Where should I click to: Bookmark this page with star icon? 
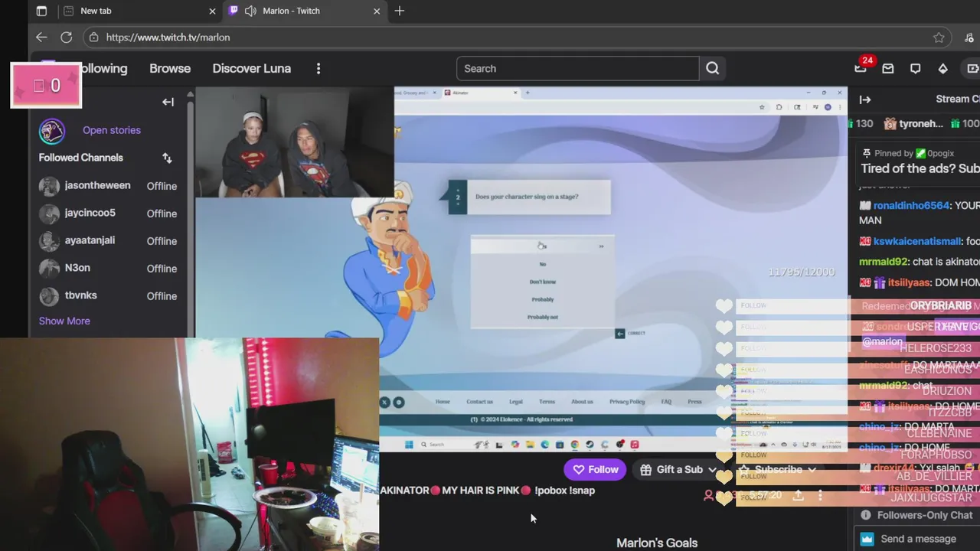pos(939,37)
